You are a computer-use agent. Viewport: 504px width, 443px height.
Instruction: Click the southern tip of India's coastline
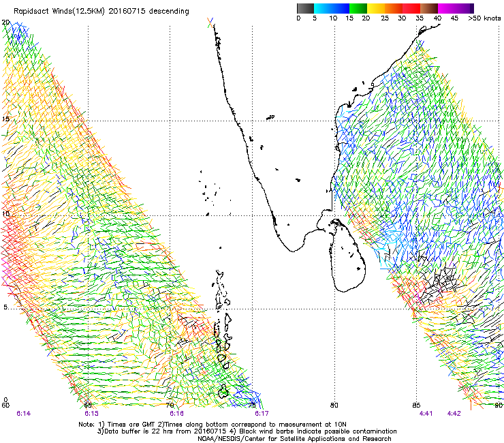pos(292,251)
